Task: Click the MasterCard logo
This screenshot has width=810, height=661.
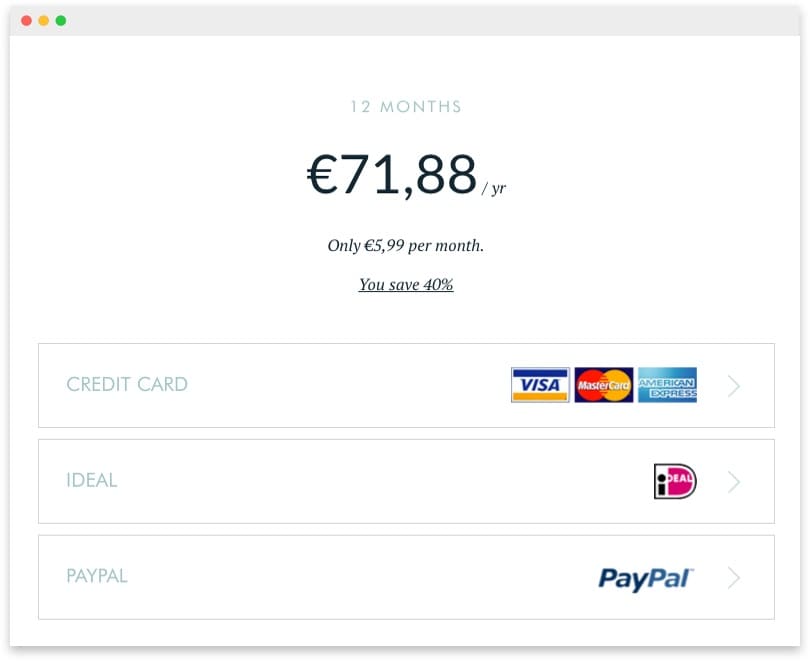Action: click(x=603, y=385)
